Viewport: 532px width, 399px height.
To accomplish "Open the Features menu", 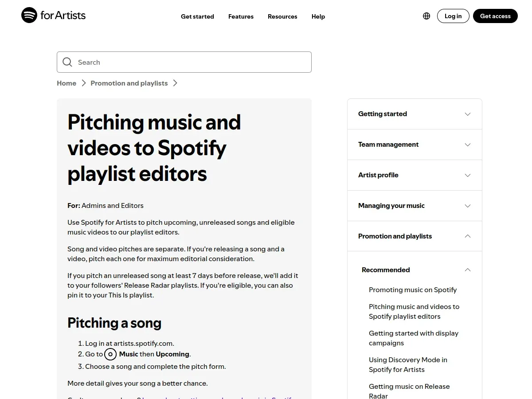I will pos(241,16).
